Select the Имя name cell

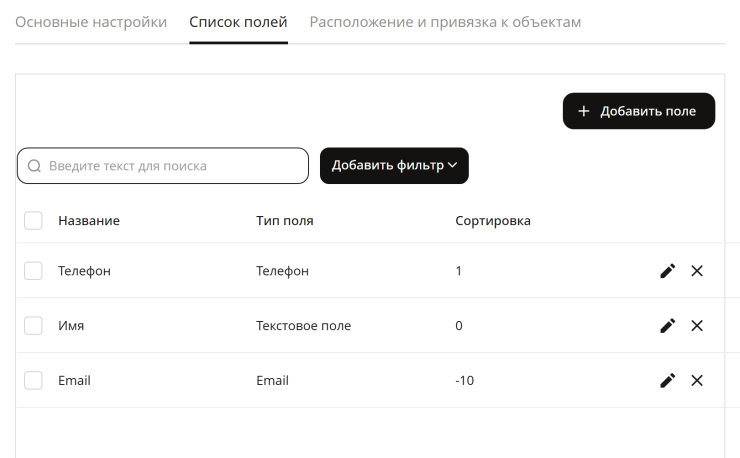(71, 326)
